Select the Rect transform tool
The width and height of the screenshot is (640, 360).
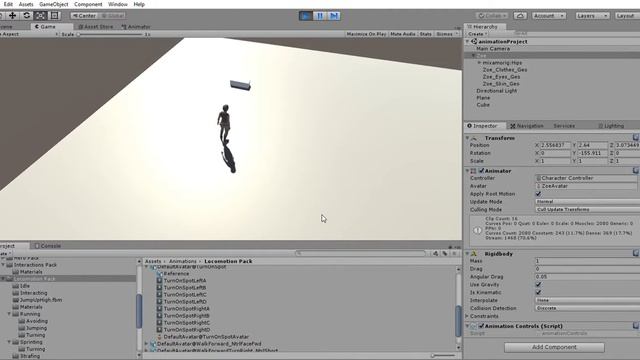pyautogui.click(x=54, y=16)
